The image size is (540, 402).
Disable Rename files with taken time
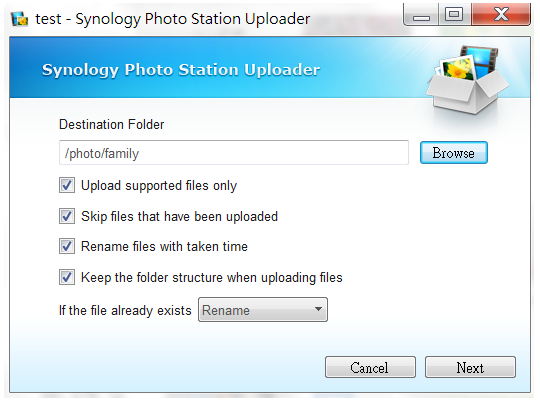pyautogui.click(x=67, y=246)
